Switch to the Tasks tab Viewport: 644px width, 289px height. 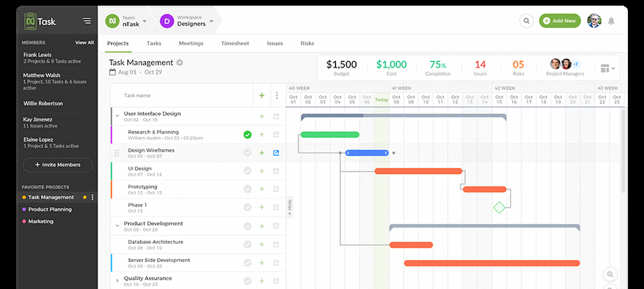tap(154, 43)
